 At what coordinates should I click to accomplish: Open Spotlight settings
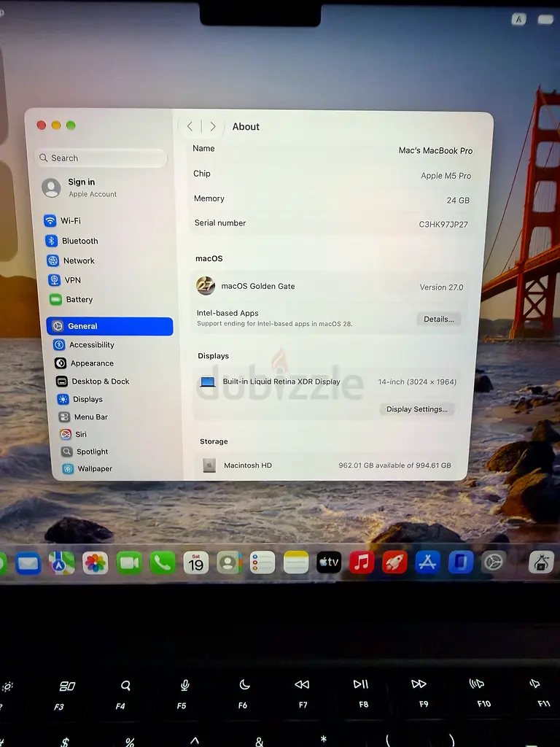[x=85, y=452]
